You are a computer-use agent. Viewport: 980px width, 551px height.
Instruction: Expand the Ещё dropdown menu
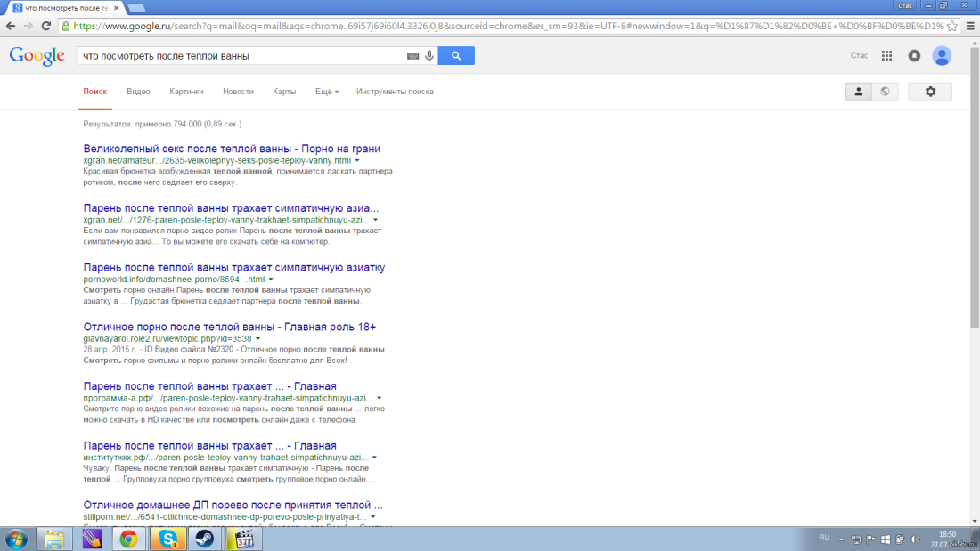pyautogui.click(x=327, y=92)
